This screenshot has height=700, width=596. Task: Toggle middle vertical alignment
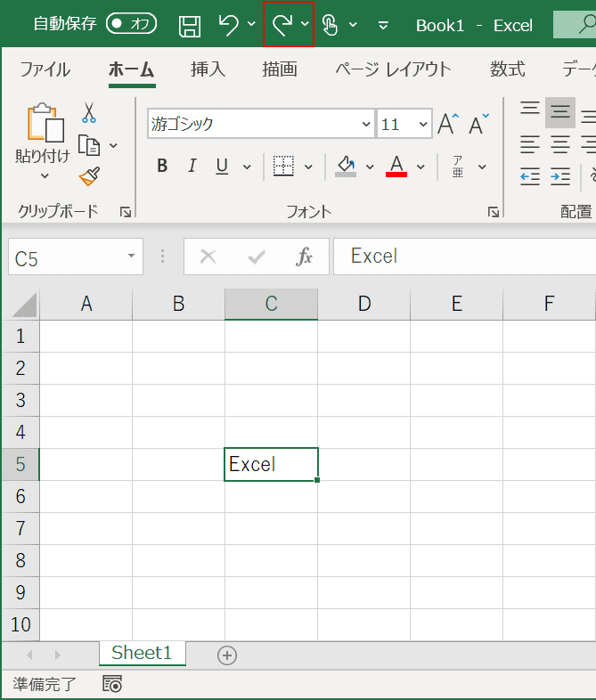[560, 111]
